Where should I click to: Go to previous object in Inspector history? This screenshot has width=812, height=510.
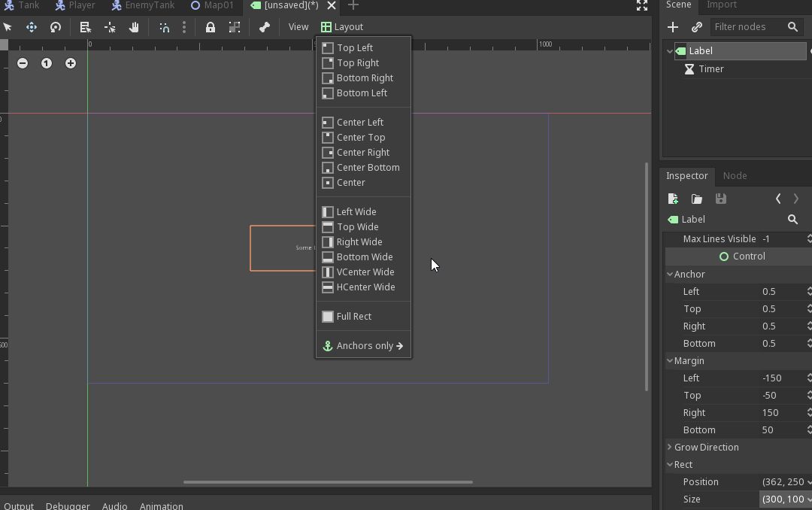[x=778, y=199]
